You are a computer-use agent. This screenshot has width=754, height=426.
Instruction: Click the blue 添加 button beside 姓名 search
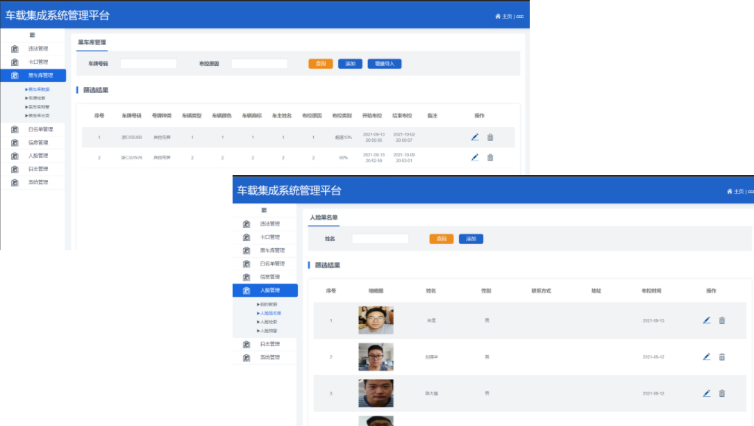tap(470, 239)
